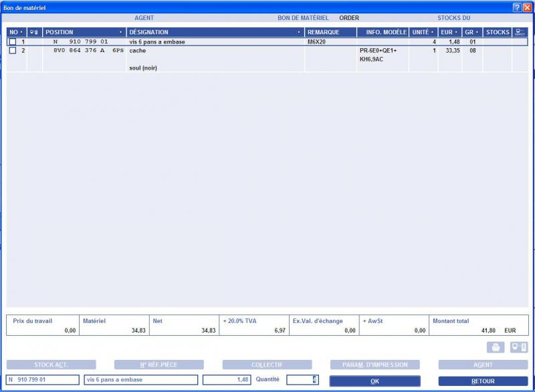Click the AGENT button at bottom
The width and height of the screenshot is (535, 392).
[x=483, y=365]
